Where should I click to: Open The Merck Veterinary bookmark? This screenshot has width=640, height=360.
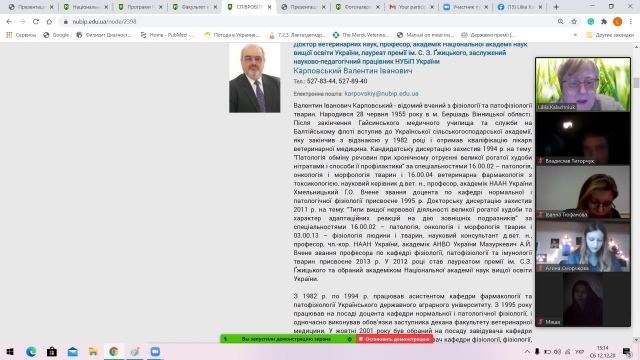pyautogui.click(x=361, y=35)
